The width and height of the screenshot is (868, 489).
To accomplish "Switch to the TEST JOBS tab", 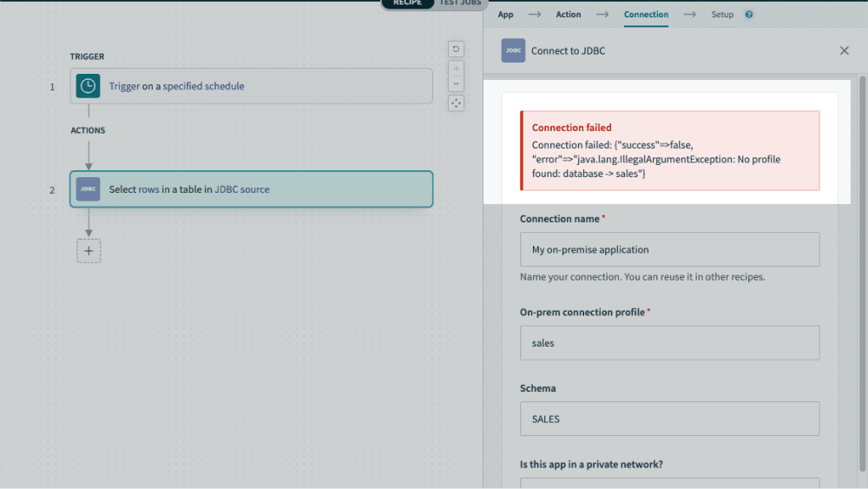I will click(x=460, y=3).
